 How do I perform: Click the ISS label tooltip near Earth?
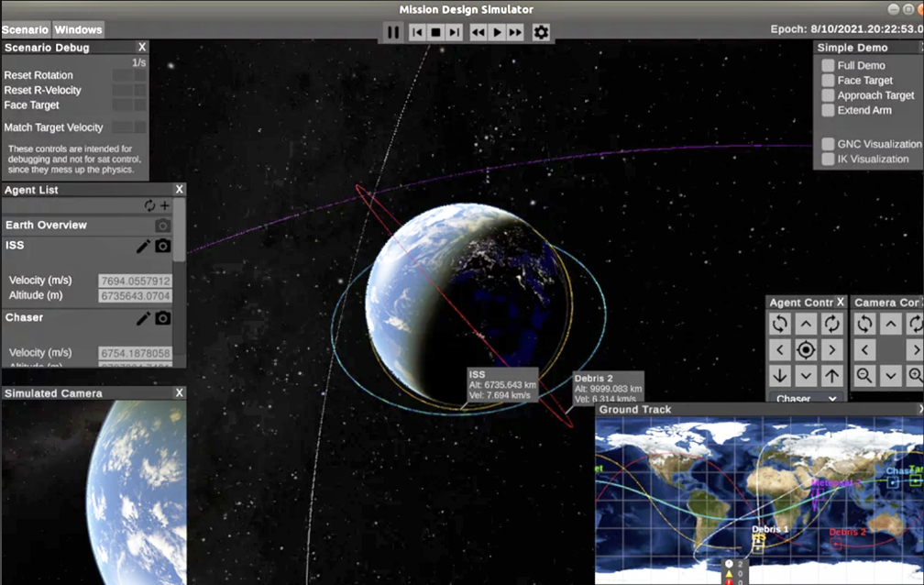pyautogui.click(x=502, y=384)
